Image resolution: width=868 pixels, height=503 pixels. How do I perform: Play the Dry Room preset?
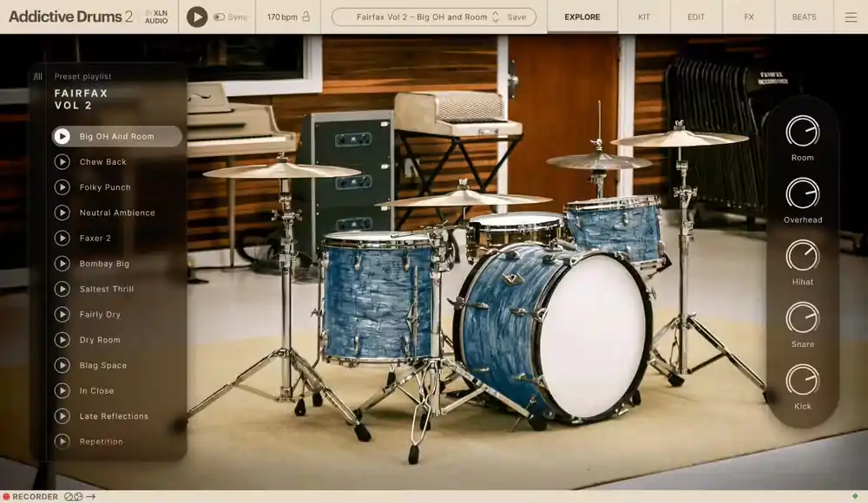tap(62, 340)
